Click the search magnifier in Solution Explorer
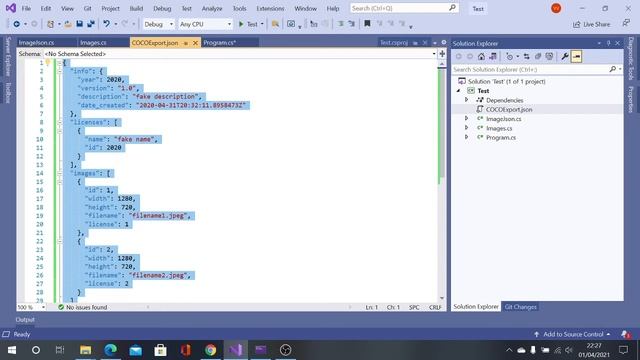The width and height of the screenshot is (640, 360). pyautogui.click(x=613, y=69)
